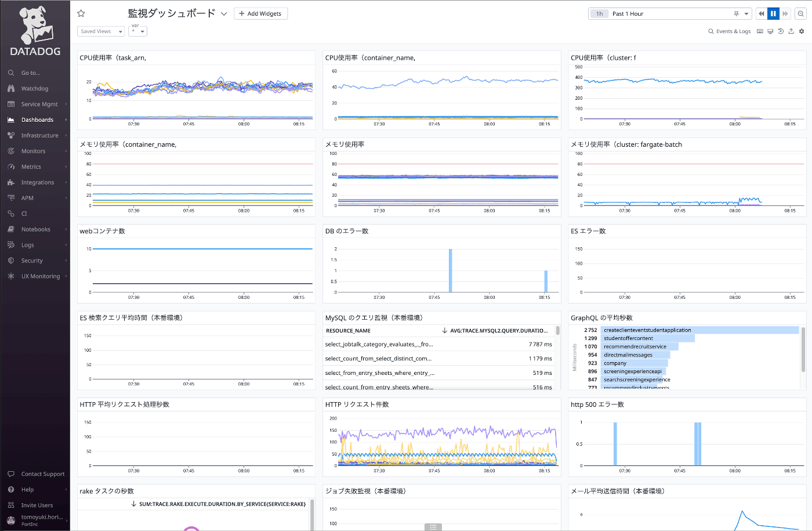812x531 pixels.
Task: Click the Metrics sidebar icon
Action: pyautogui.click(x=11, y=167)
